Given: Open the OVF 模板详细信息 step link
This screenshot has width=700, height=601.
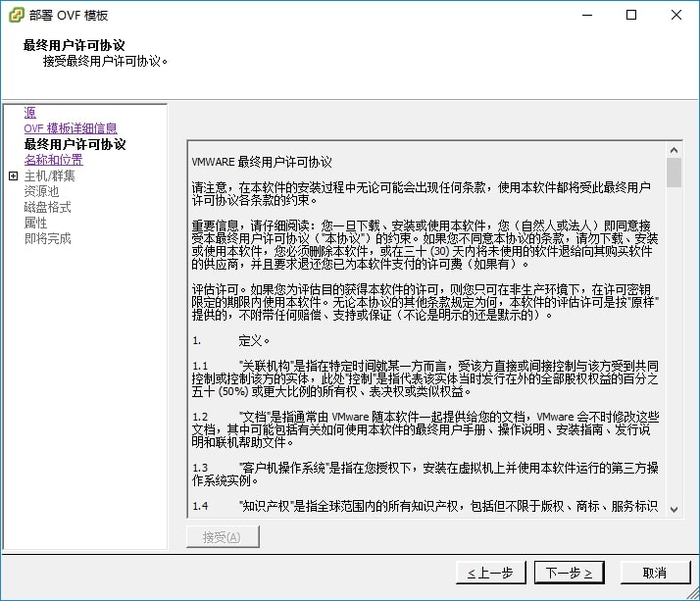Looking at the screenshot, I should click(x=71, y=128).
